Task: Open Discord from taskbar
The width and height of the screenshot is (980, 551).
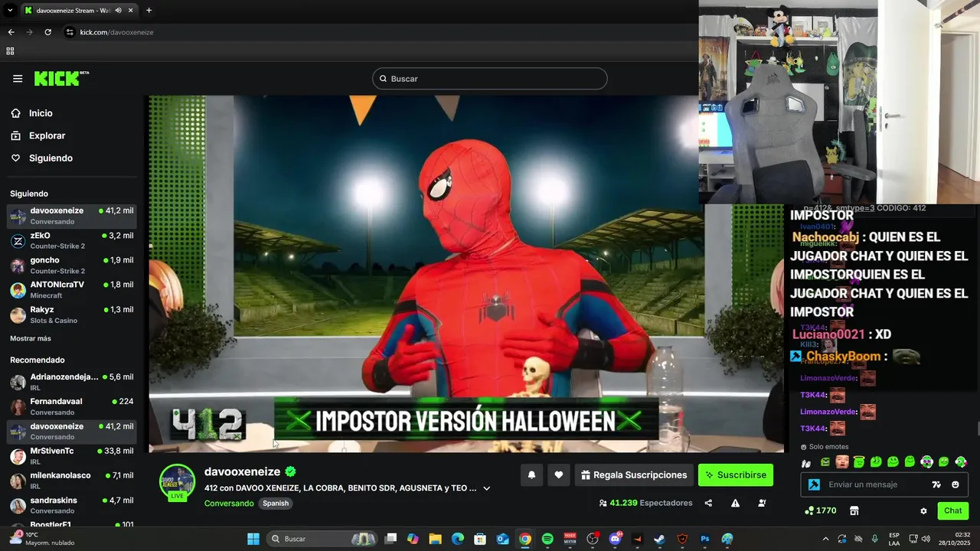Action: 615,539
